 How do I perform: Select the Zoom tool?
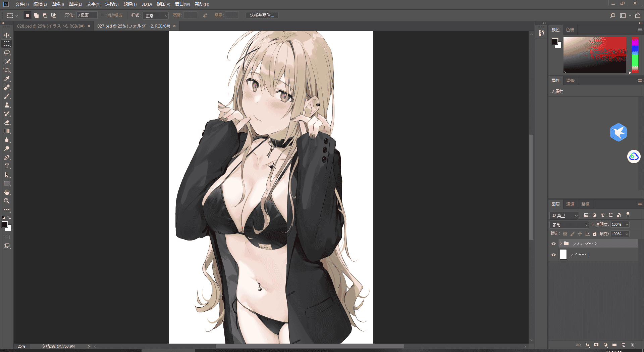pyautogui.click(x=7, y=201)
